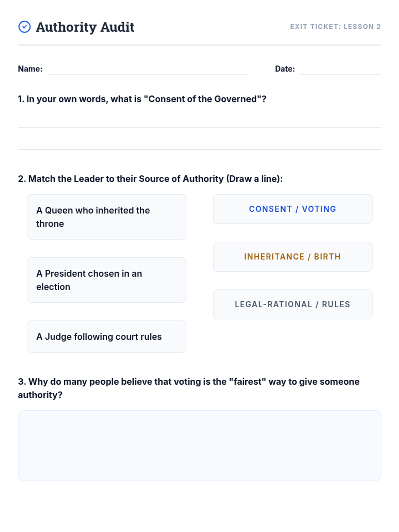Click the Name input line

point(148,70)
